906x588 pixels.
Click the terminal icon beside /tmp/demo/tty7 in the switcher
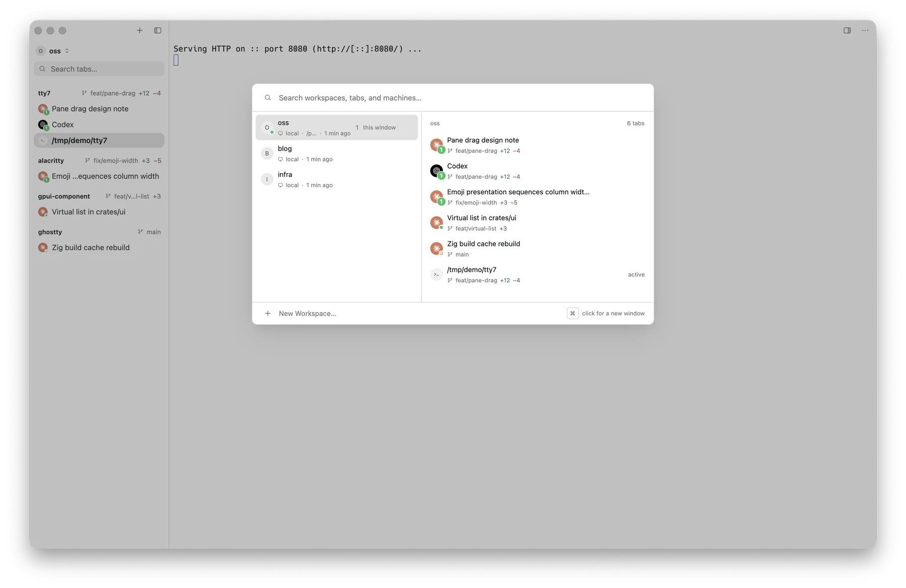[436, 275]
